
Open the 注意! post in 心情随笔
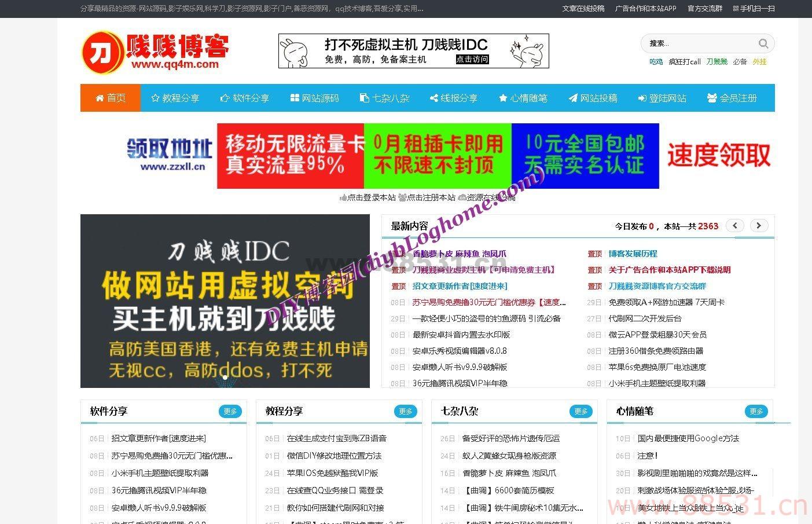point(648,456)
